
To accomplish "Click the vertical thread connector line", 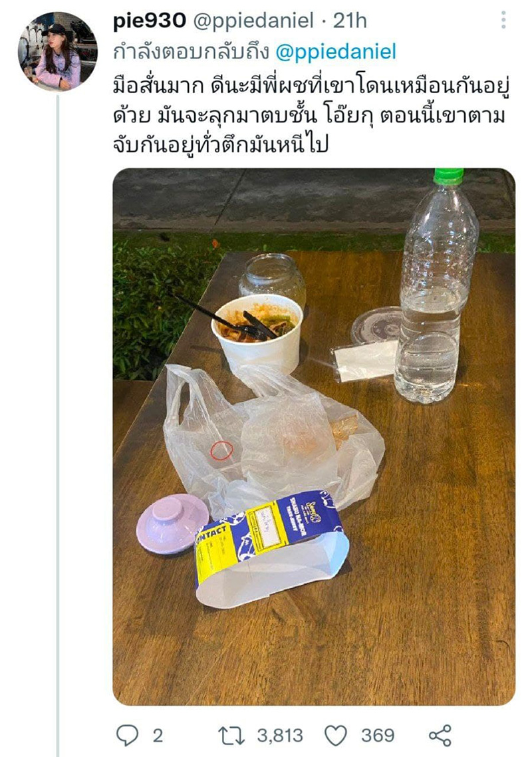I will click(58, 425).
